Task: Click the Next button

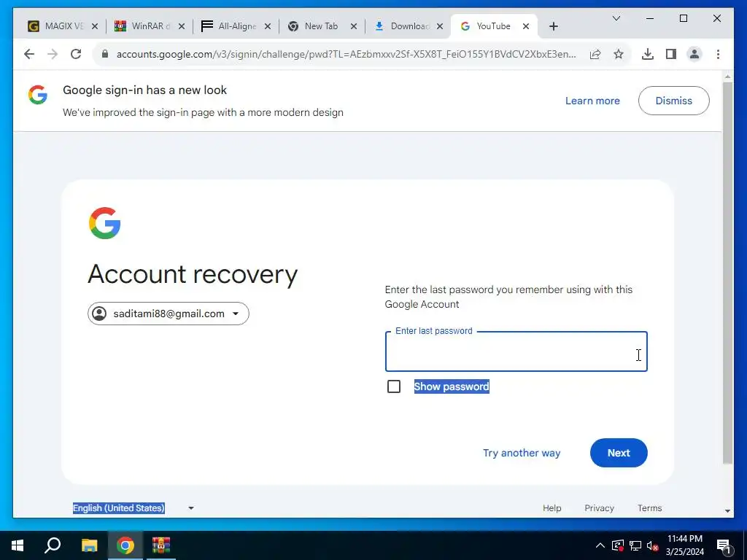Action: 619,453
